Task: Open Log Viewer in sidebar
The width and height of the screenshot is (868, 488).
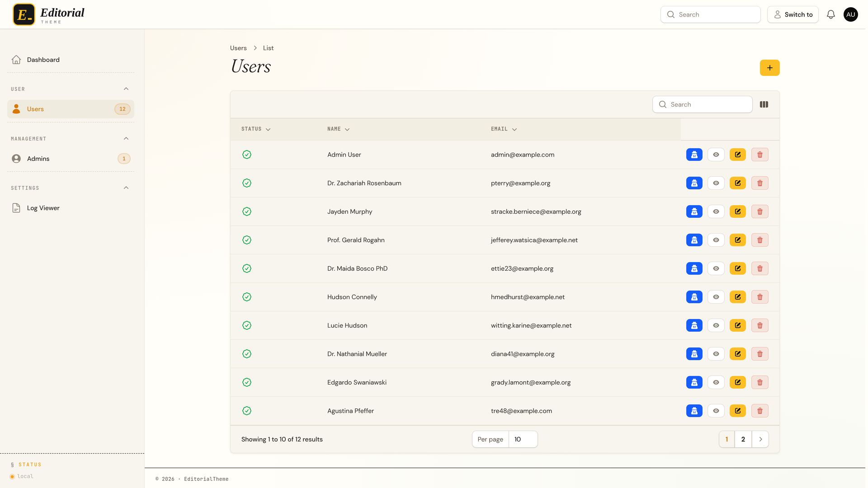Action: pos(71,208)
